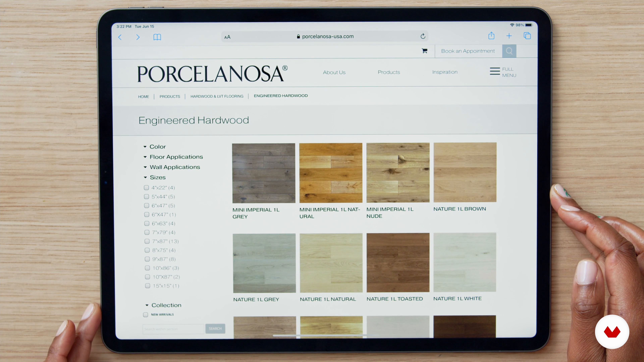The height and width of the screenshot is (362, 644).
Task: Click the red logo badge button
Action: (612, 332)
